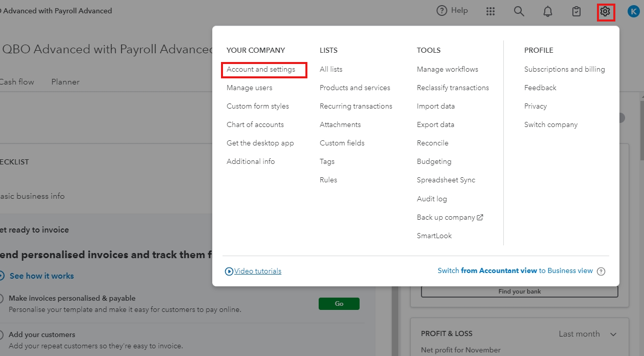
Task: Switch to the Cash flow tab
Action: [17, 81]
